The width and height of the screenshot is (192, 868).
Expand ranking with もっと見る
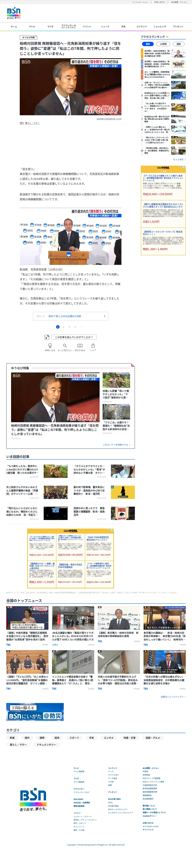[x=179, y=159]
